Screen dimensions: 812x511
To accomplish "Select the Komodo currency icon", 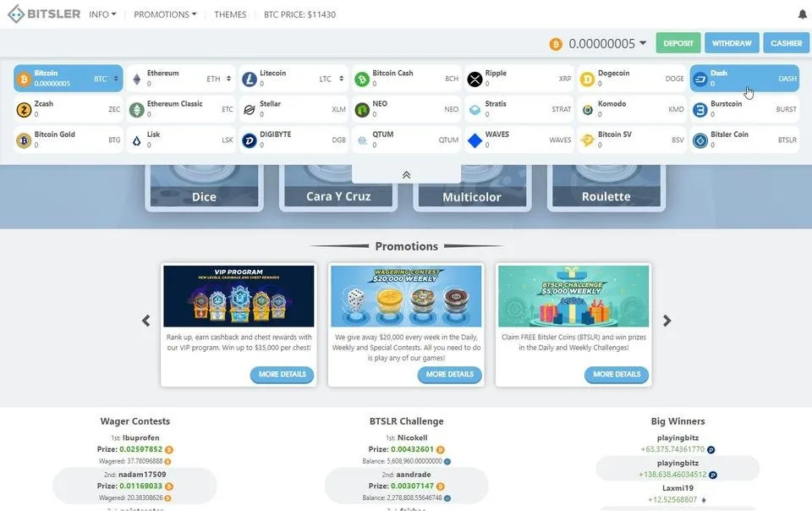I will (587, 109).
